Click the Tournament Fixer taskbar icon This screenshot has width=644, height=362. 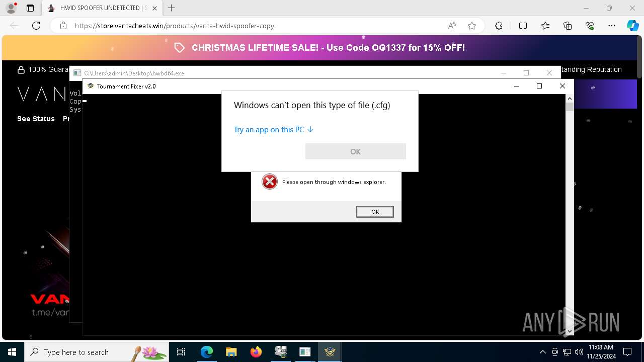[x=330, y=352]
